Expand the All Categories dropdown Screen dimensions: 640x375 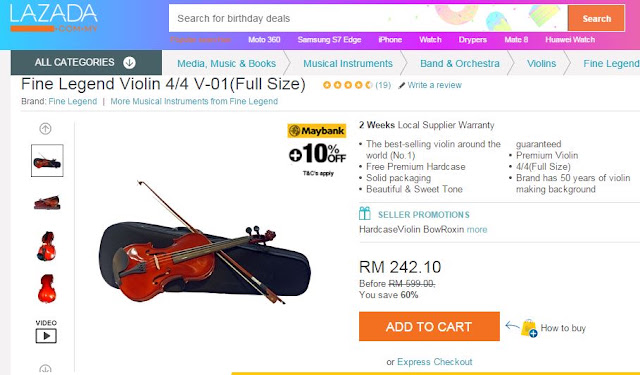click(x=86, y=62)
